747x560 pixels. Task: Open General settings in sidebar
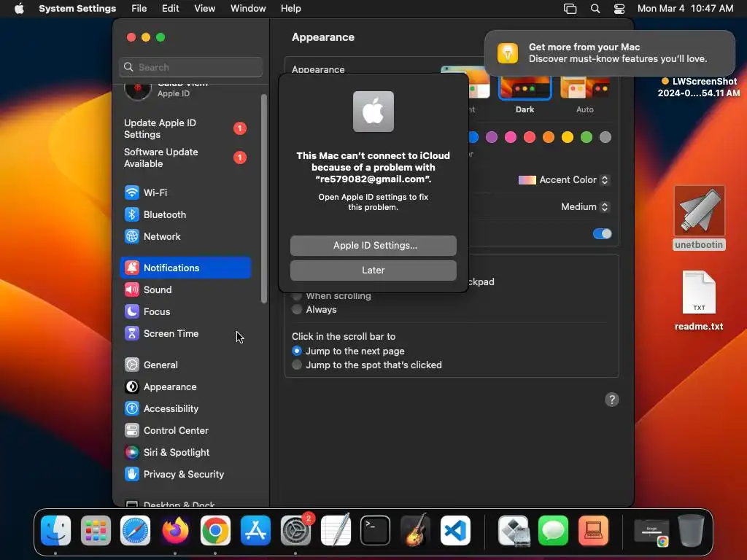click(185, 365)
